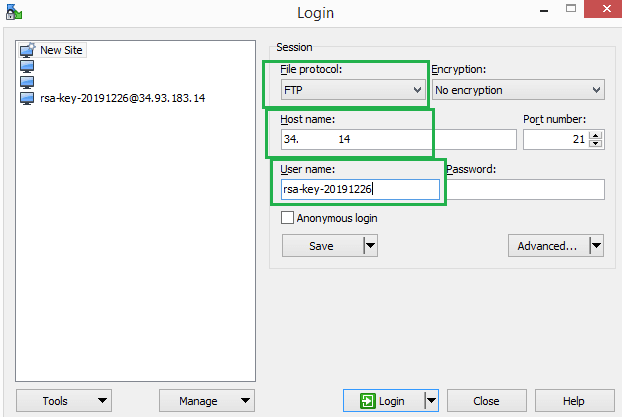
Task: Click the monitor icon beside rsa-key-20191226 site
Action: (27, 98)
